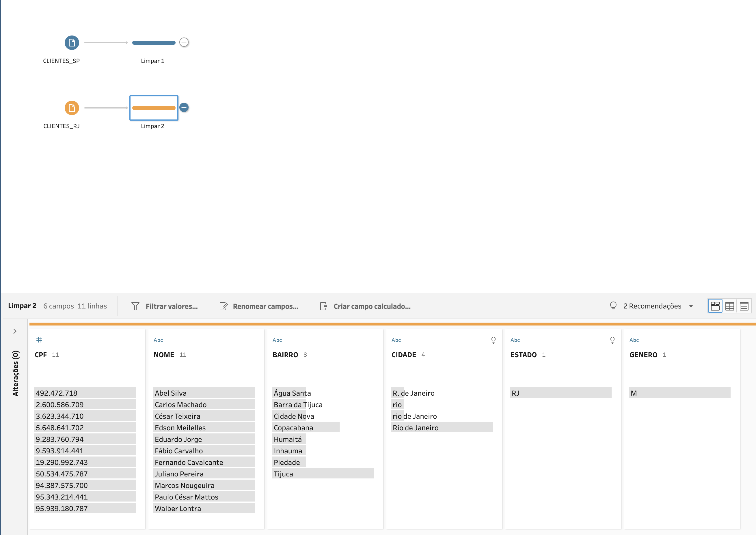This screenshot has height=535, width=756.
Task: Switch to the list view
Action: (744, 306)
